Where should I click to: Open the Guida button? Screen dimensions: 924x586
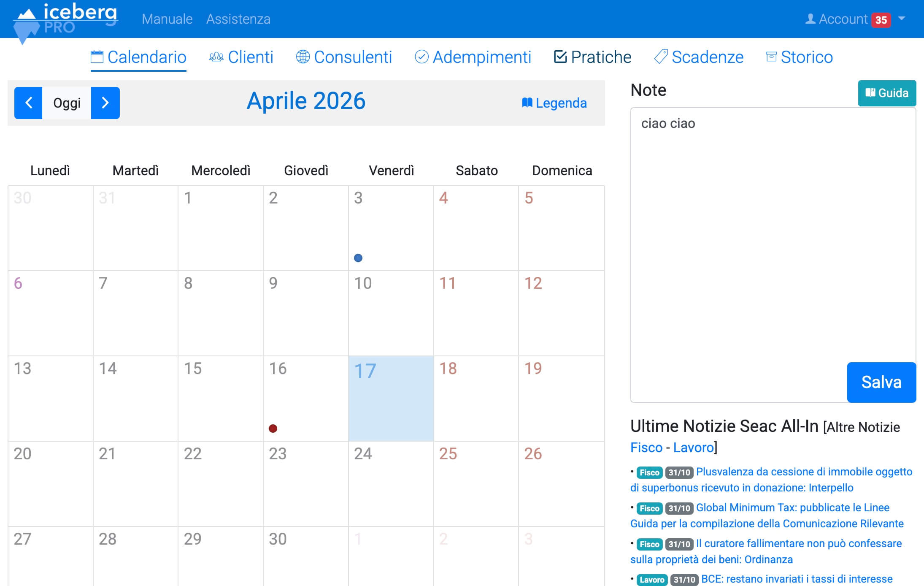point(887,93)
